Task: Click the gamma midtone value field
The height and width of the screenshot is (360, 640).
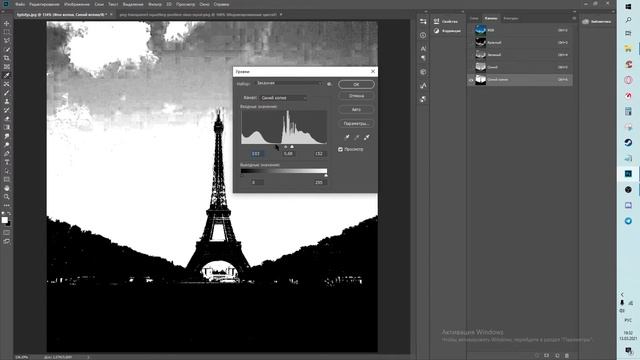Action: tap(288, 154)
